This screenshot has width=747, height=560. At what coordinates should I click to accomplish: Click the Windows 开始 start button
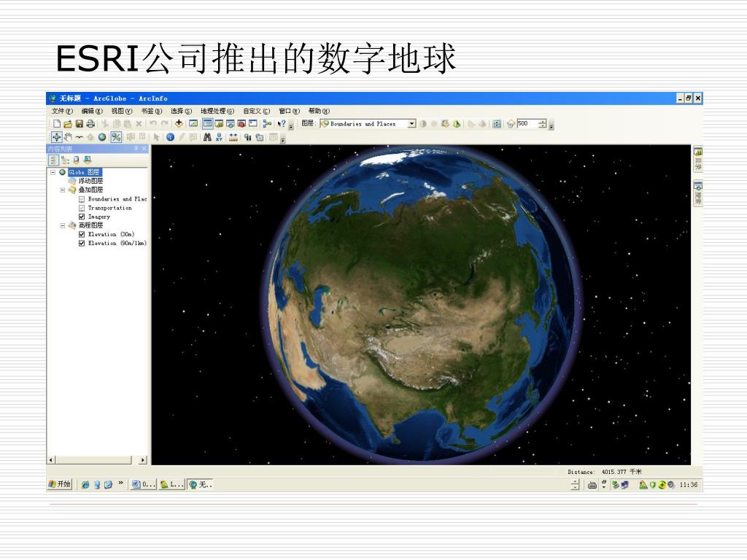coord(60,484)
